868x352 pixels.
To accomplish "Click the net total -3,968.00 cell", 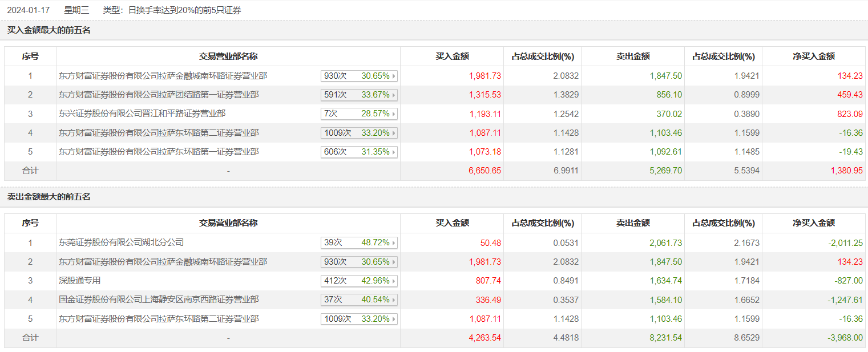I will pos(845,338).
